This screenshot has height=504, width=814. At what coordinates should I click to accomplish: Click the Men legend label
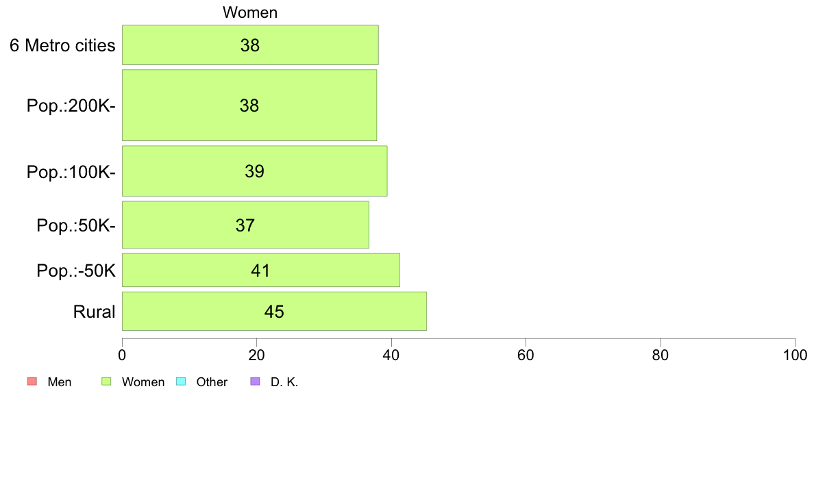59,382
